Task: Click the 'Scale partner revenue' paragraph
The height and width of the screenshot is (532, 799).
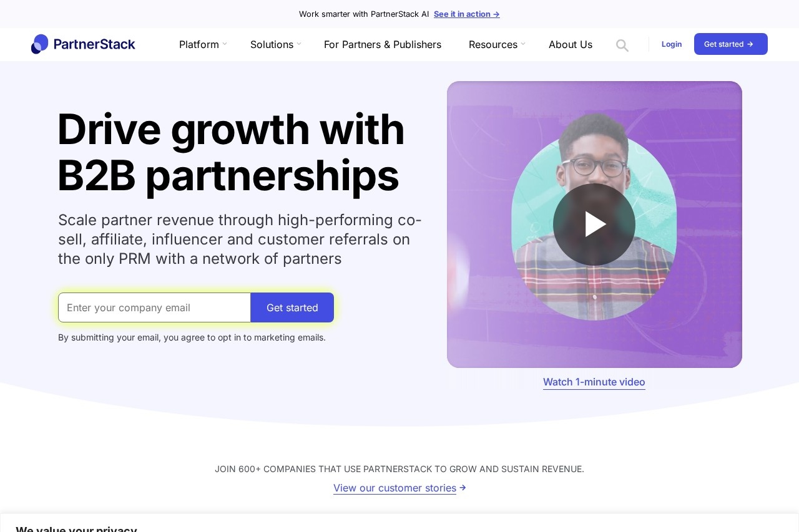Action: coord(240,239)
